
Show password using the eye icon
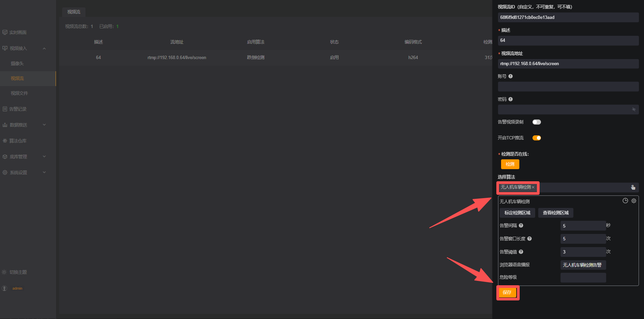pos(634,109)
